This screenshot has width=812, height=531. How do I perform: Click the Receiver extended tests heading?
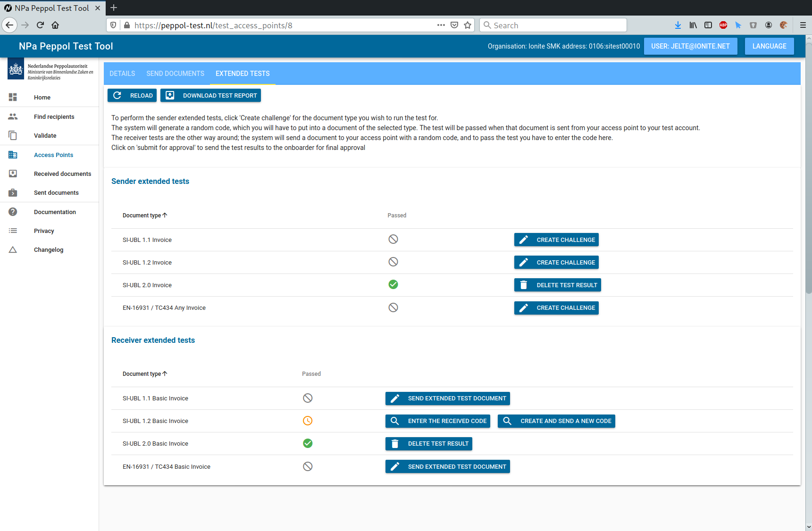click(153, 340)
